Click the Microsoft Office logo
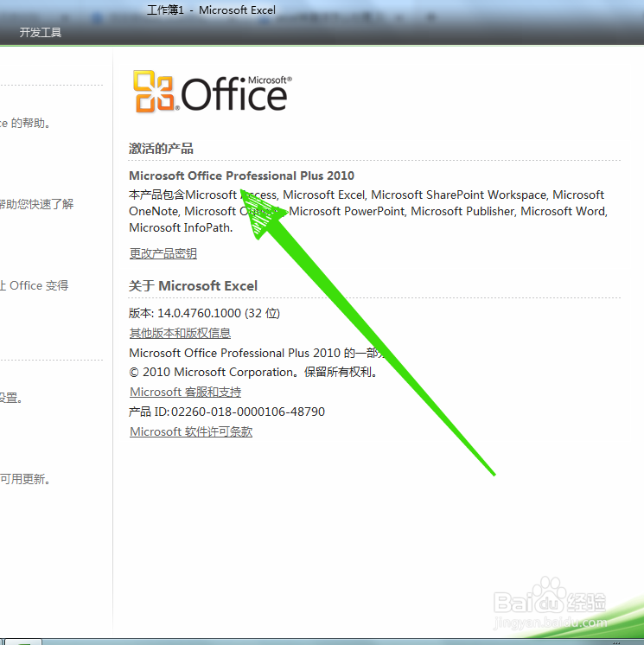Viewport: 644px width, 645px height. (212, 92)
